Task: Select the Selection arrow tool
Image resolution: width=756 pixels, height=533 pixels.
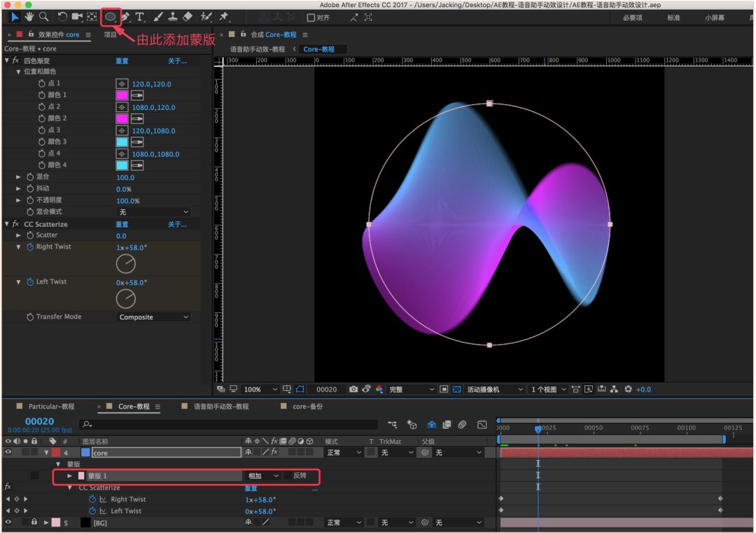Action: (x=15, y=18)
